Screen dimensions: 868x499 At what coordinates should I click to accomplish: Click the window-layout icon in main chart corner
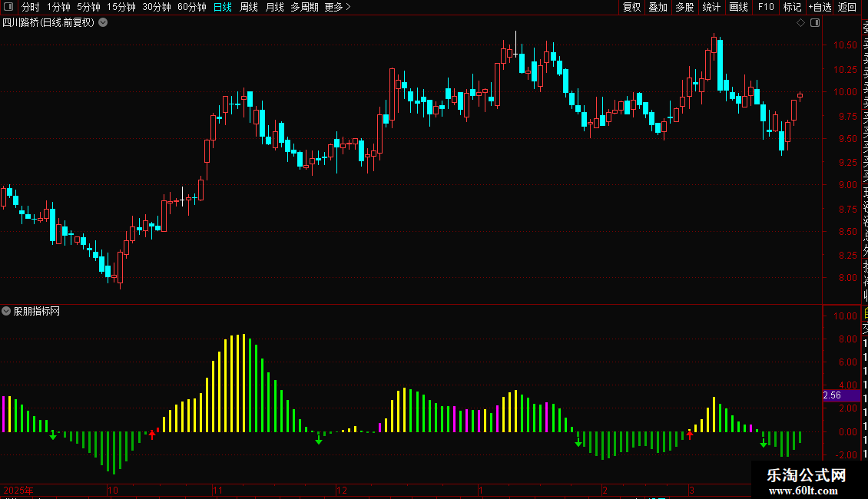coord(815,23)
